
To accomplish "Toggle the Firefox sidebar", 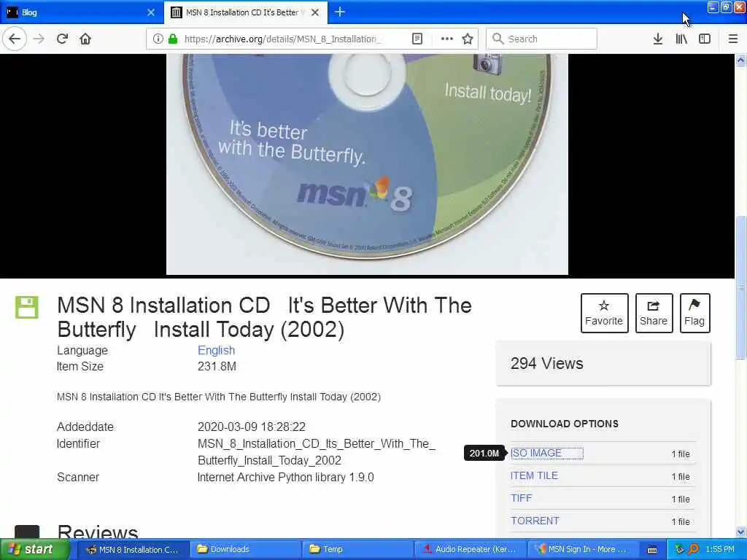I will [x=705, y=39].
